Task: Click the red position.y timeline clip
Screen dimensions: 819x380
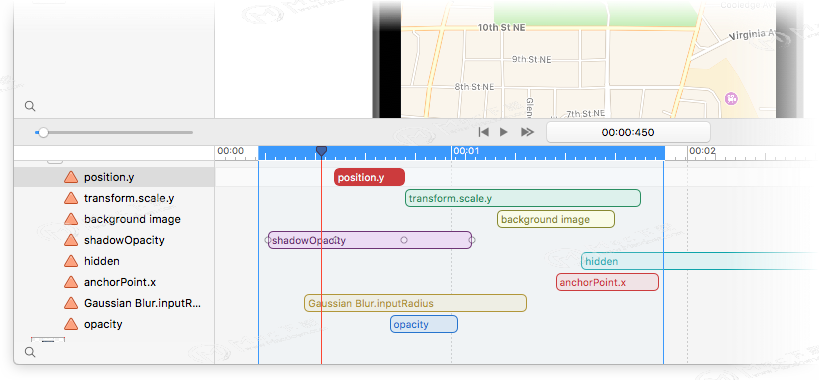Action: (x=369, y=177)
